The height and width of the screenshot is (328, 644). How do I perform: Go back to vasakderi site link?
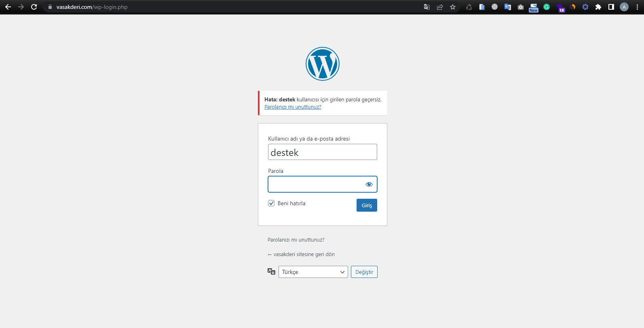pyautogui.click(x=301, y=254)
